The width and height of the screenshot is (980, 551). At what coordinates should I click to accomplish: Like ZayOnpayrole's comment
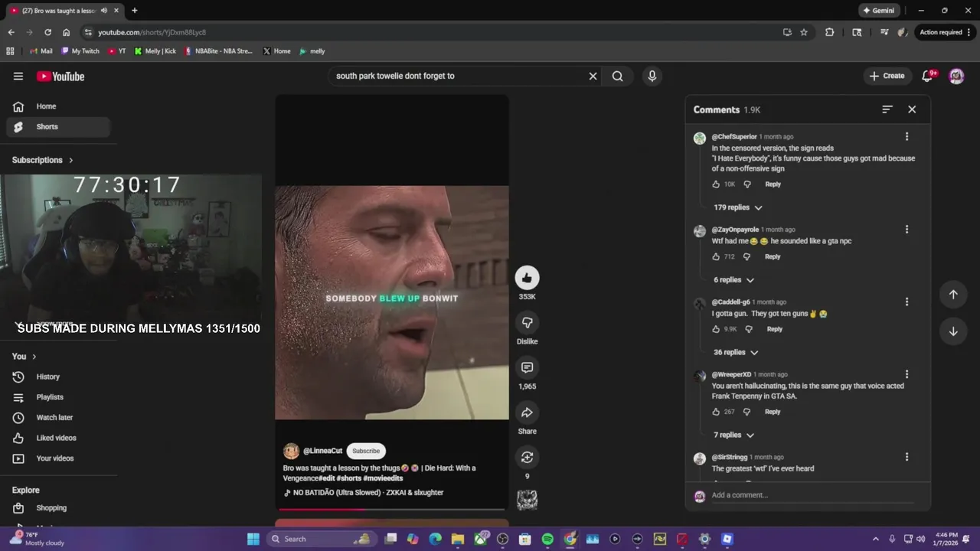[716, 257]
